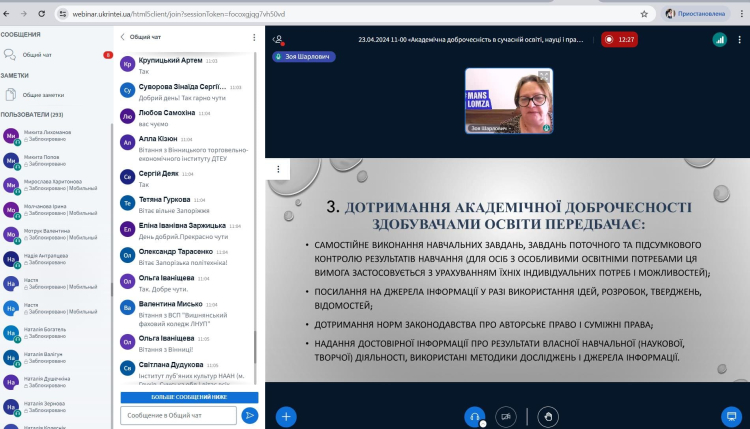
Task: Toggle the users list panel icon
Action: [278, 39]
